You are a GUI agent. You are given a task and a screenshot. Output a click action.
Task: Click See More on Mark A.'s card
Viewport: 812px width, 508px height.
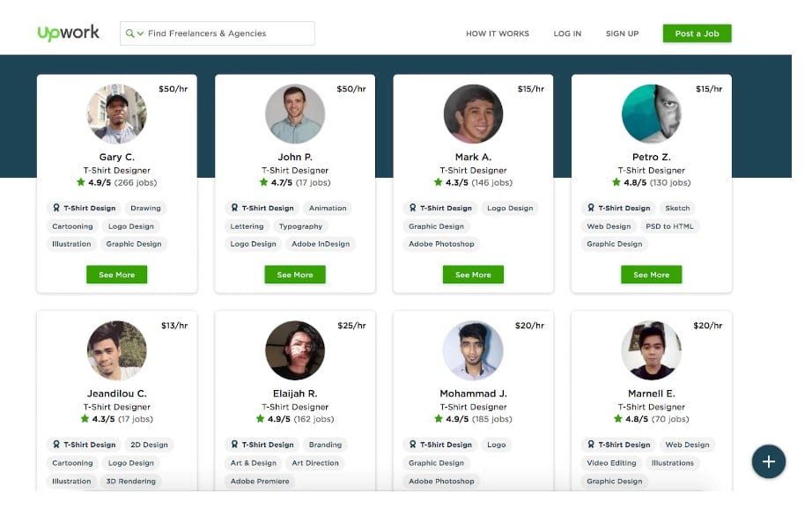(473, 275)
